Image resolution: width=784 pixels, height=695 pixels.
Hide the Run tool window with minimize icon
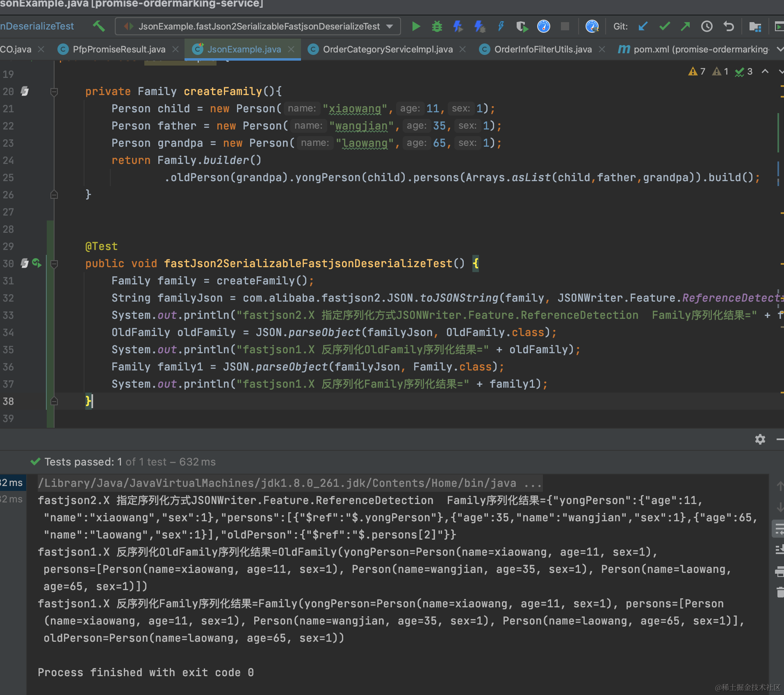coord(780,439)
